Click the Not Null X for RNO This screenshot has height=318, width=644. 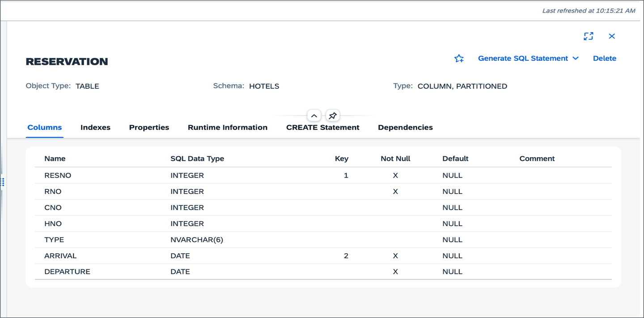pos(395,192)
